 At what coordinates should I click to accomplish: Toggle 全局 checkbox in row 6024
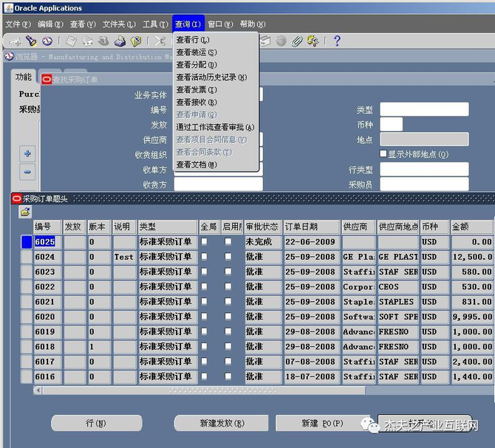point(204,256)
